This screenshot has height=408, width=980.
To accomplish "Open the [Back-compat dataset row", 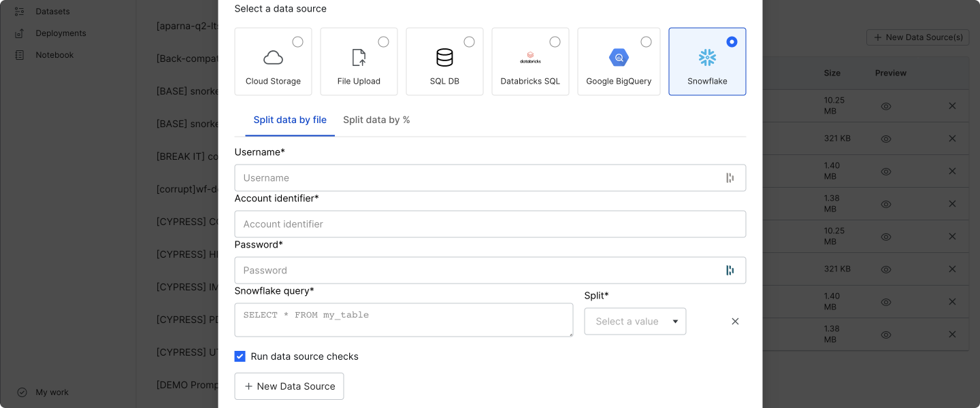I will click(x=187, y=58).
